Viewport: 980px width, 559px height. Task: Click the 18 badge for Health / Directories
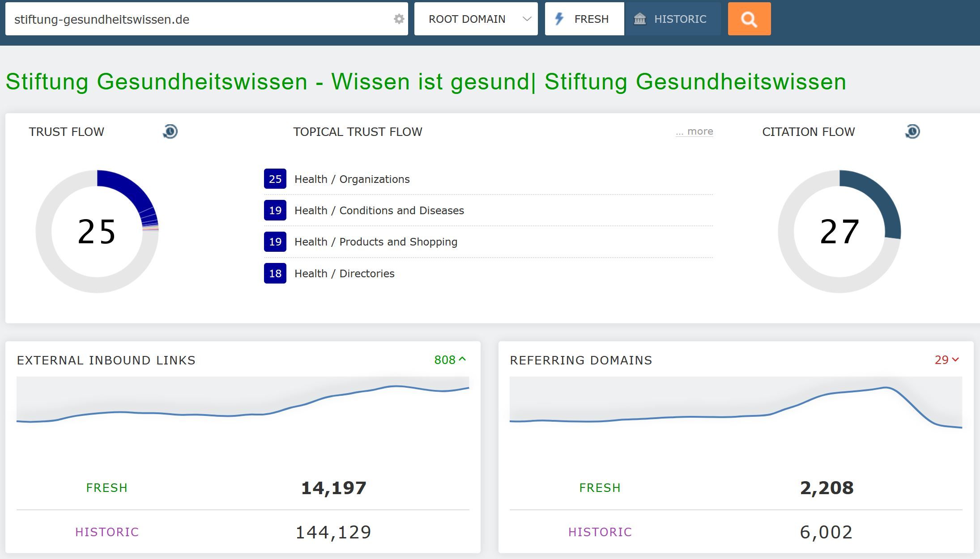click(275, 273)
